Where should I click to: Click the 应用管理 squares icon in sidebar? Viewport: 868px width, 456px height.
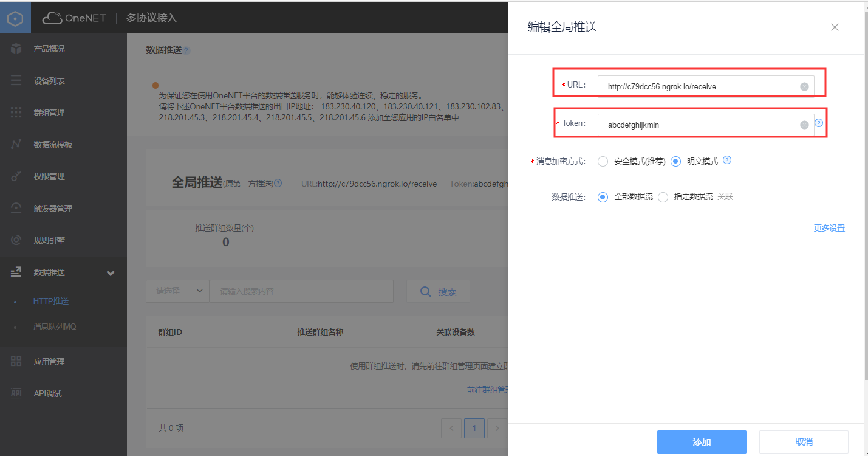pyautogui.click(x=16, y=362)
